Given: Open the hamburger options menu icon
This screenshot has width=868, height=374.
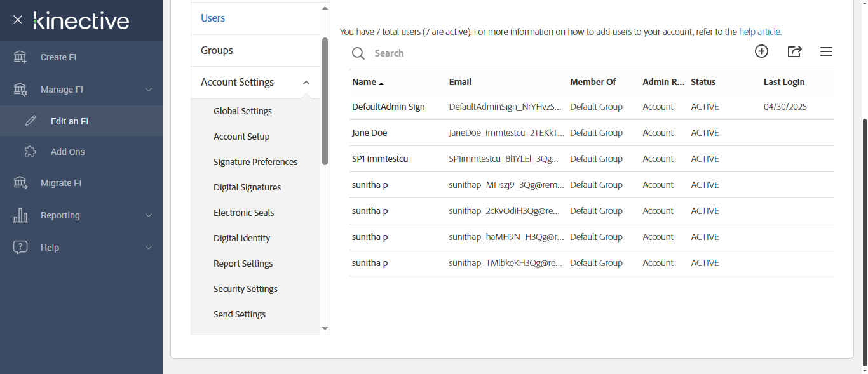Looking at the screenshot, I should (x=826, y=51).
